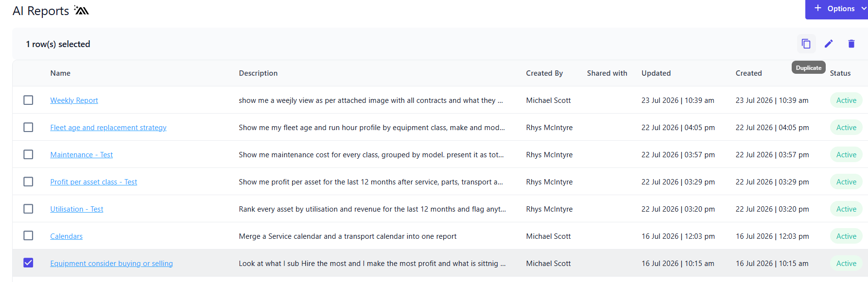
Task: Click Active badge in Fleet age row
Action: [x=846, y=128]
